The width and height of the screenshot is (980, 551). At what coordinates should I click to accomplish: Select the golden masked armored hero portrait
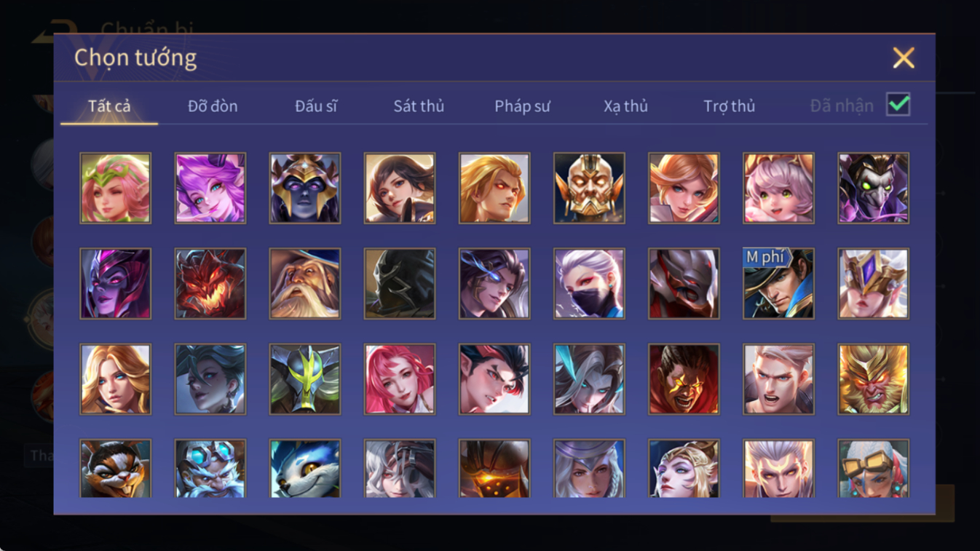coord(589,188)
